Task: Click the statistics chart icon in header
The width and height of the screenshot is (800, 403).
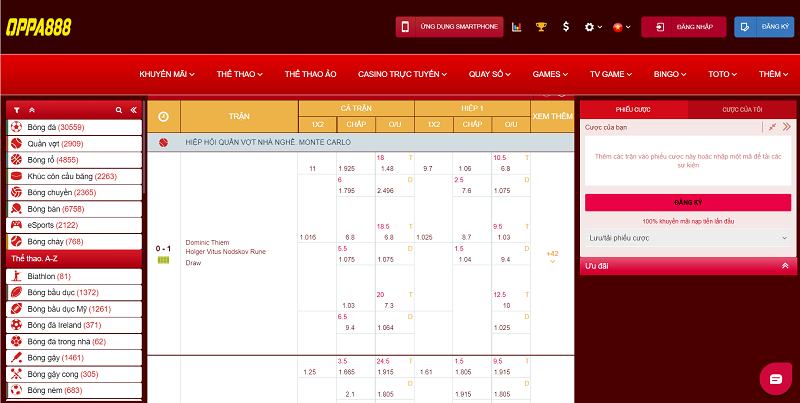Action: (x=517, y=27)
